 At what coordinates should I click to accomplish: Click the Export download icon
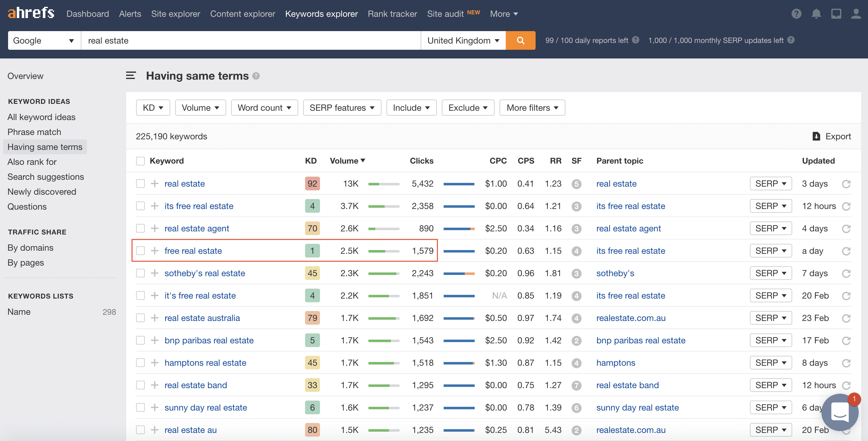pyautogui.click(x=816, y=136)
